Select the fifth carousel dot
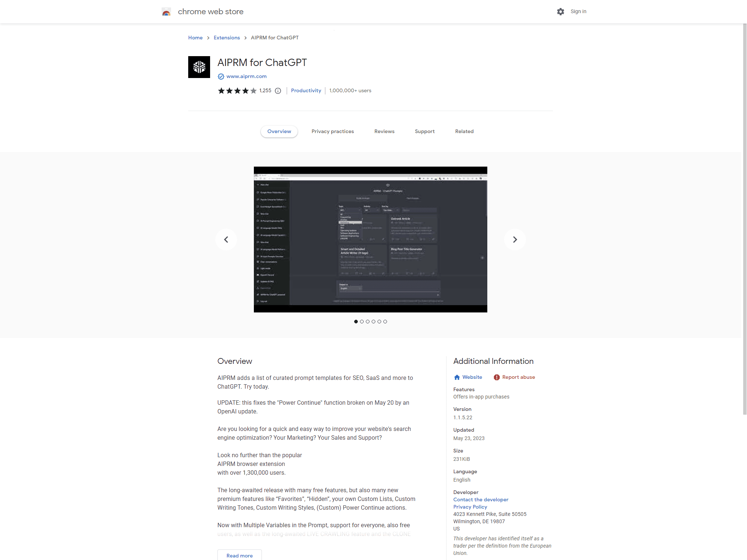This screenshot has width=747, height=560. (379, 322)
